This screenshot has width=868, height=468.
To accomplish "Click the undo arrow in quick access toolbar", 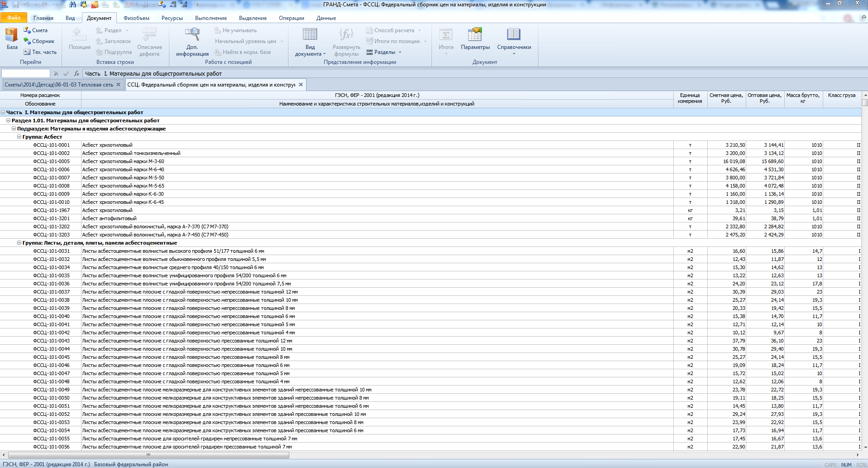I will tap(27, 5).
